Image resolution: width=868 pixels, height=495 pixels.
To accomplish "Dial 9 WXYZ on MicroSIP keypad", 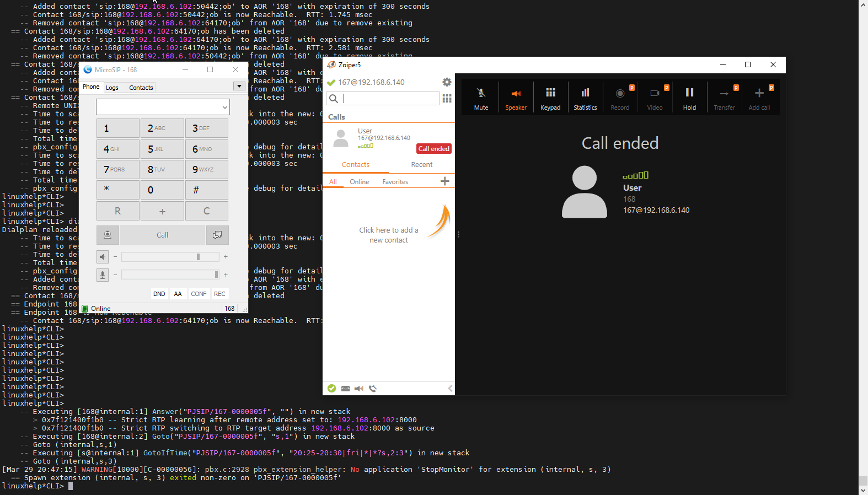I will pyautogui.click(x=207, y=169).
